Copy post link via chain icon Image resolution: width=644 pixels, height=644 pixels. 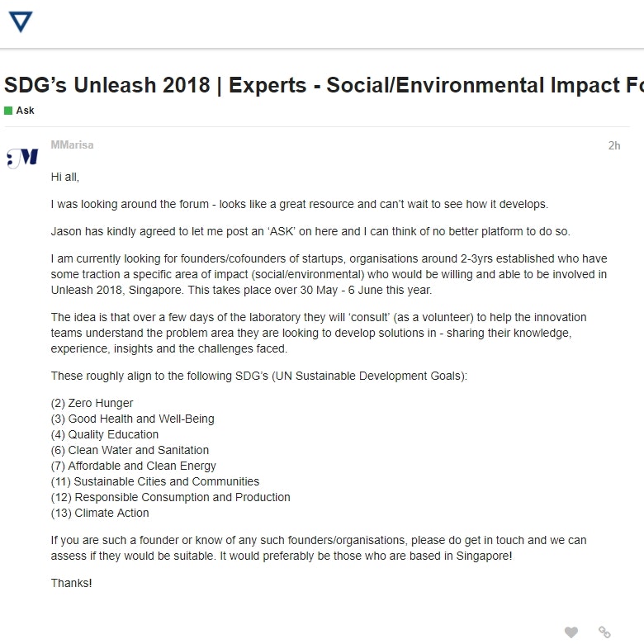pos(604,632)
